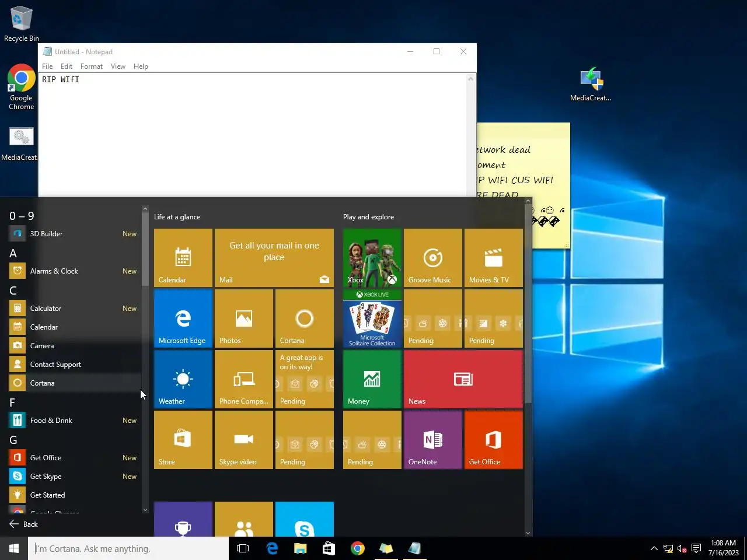This screenshot has height=560, width=747.
Task: Open the Mail tile
Action: tap(274, 258)
